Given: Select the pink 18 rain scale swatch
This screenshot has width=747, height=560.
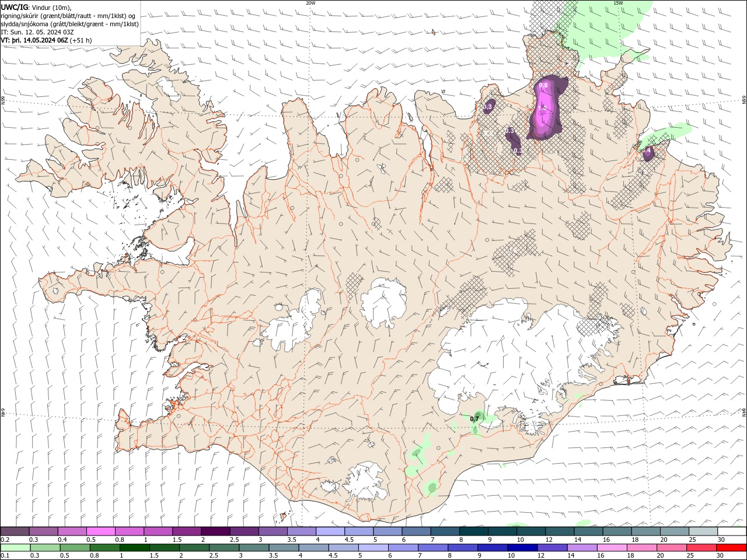Looking at the screenshot, I should tap(641, 548).
